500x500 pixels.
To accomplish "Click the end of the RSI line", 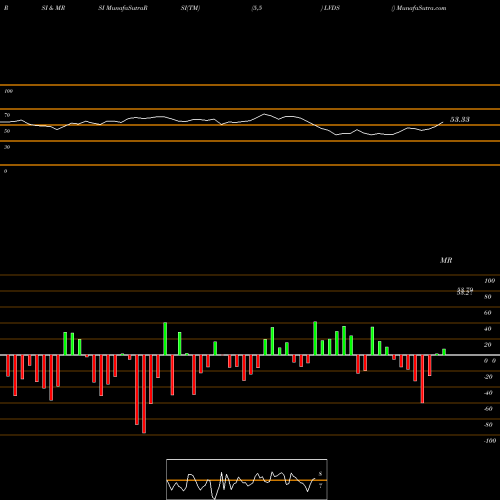I will [443, 122].
